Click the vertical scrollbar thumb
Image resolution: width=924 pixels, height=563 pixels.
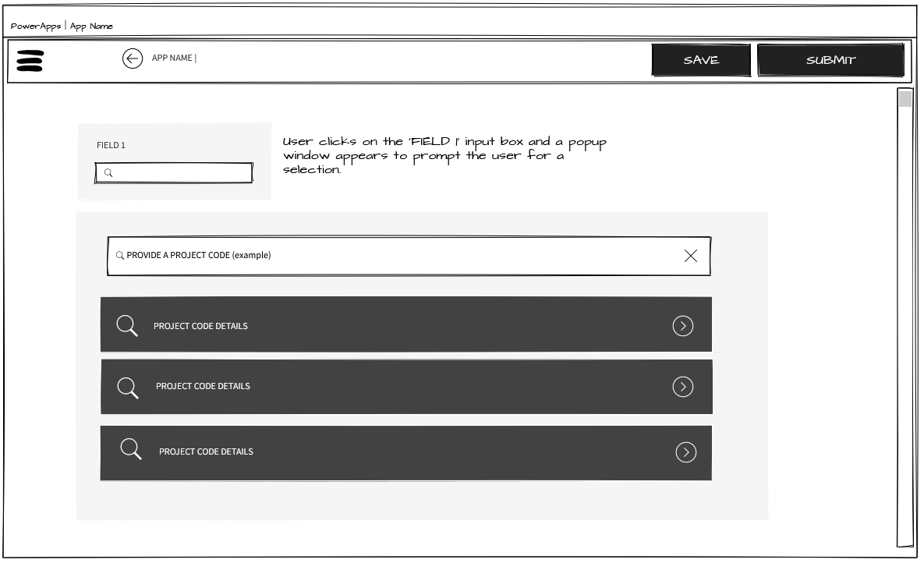(905, 99)
